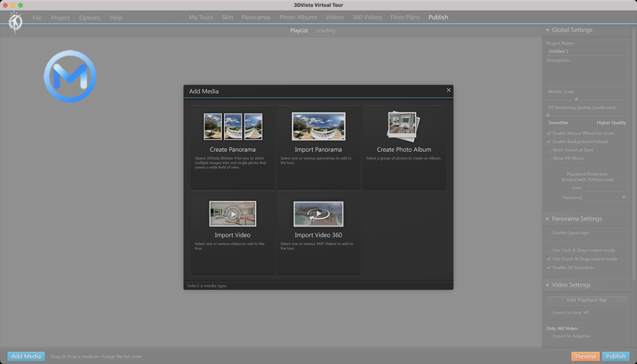Screen dimensions: 637x364
Task: Click the 3DVista logo icon
Action: 15,22
